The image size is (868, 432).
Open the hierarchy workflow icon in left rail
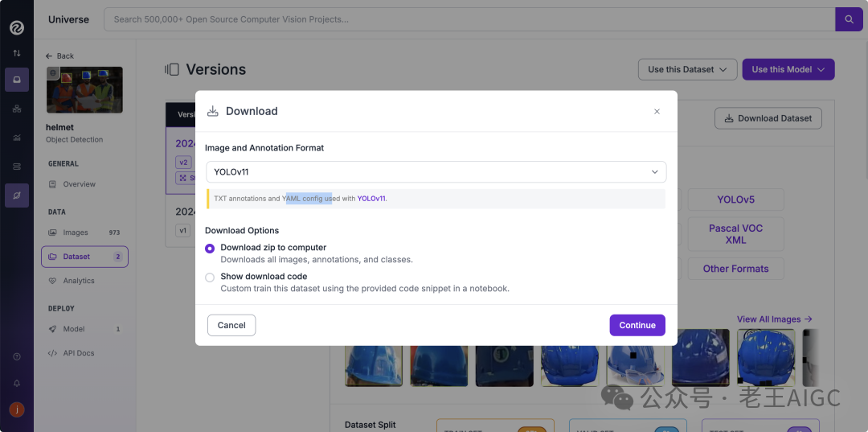(x=17, y=109)
